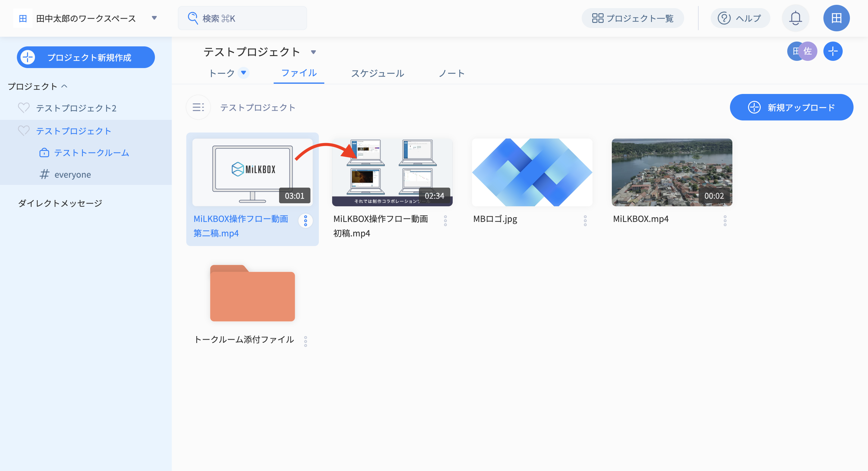Click the add member plus icon
This screenshot has width=868, height=471.
coord(833,51)
